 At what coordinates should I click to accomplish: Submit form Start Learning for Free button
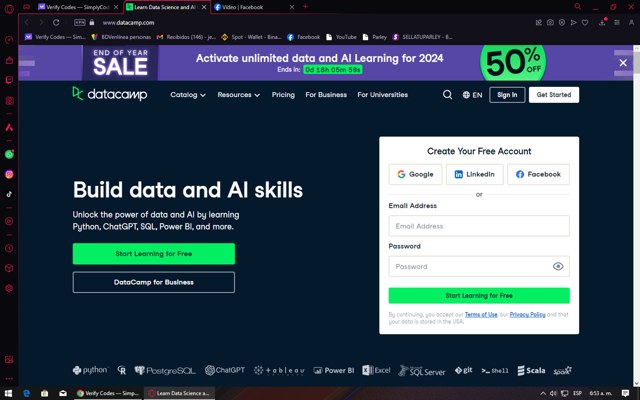pyautogui.click(x=479, y=296)
